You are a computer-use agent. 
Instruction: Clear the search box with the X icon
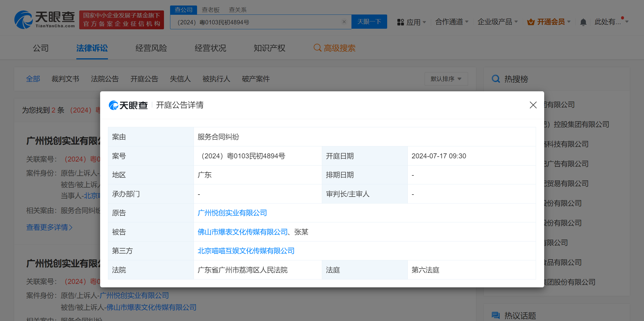click(344, 21)
